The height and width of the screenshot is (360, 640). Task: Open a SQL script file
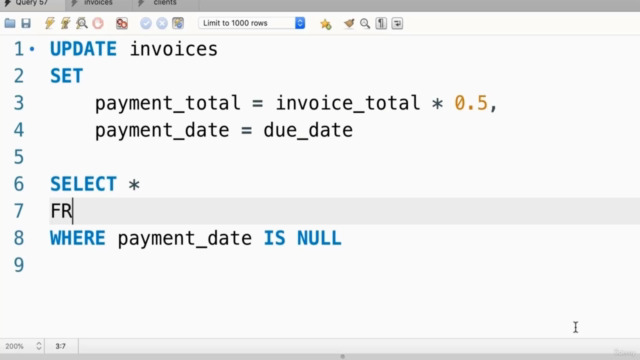tap(10, 23)
